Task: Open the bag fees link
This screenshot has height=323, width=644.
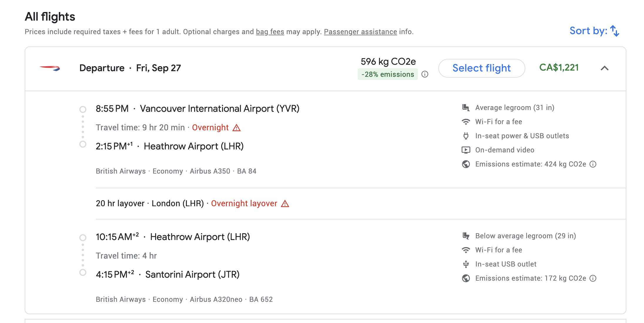Action: pos(270,32)
